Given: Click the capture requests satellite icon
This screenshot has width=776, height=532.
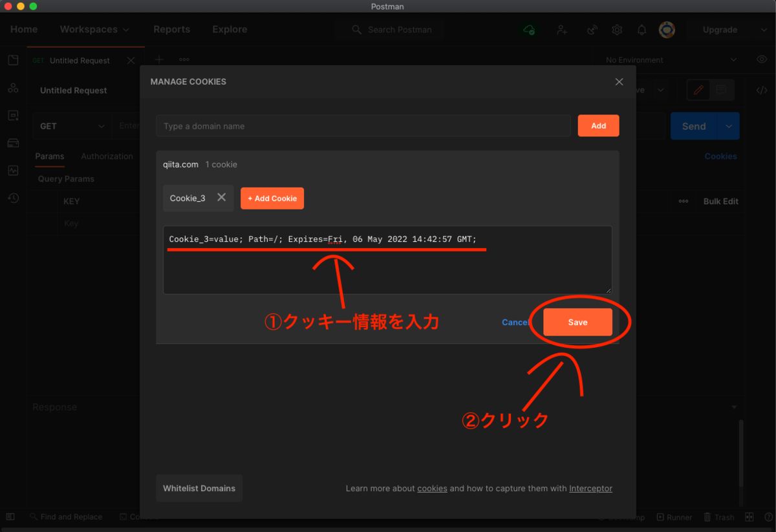Looking at the screenshot, I should coord(592,30).
